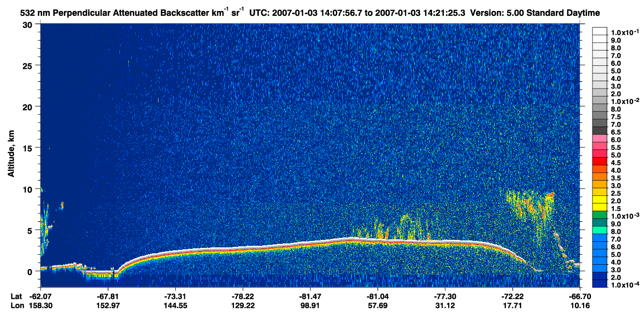Click colorbar label 6.5
Screen dimensions: 644x330
(x=617, y=133)
